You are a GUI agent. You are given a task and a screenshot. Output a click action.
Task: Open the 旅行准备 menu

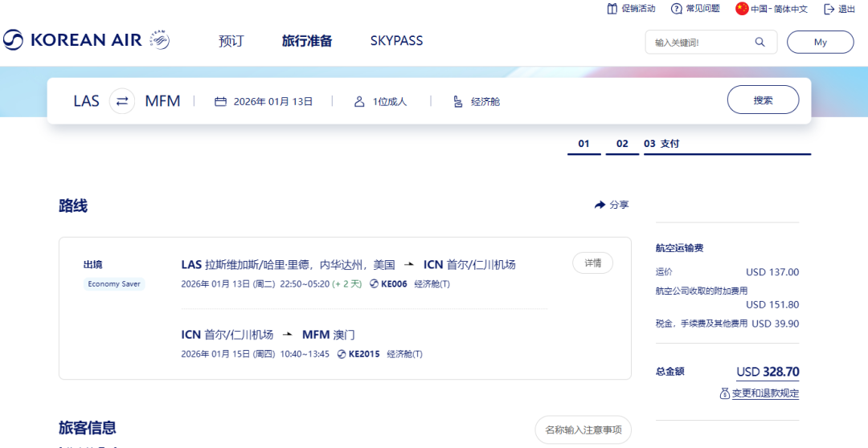pyautogui.click(x=307, y=41)
